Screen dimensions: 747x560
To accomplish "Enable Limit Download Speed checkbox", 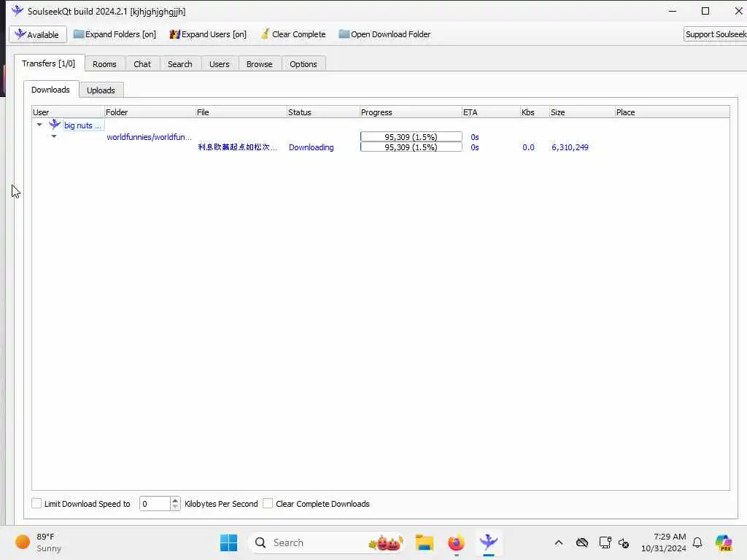I will coord(36,503).
